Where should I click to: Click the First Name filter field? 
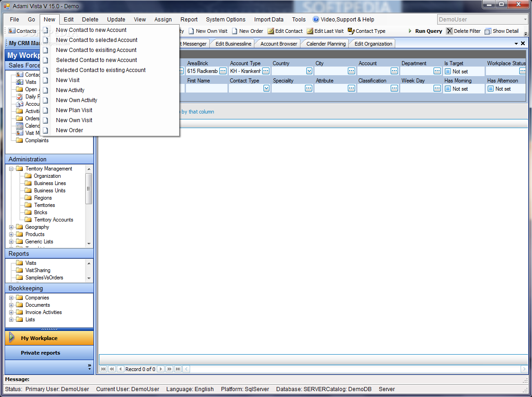[x=207, y=88]
